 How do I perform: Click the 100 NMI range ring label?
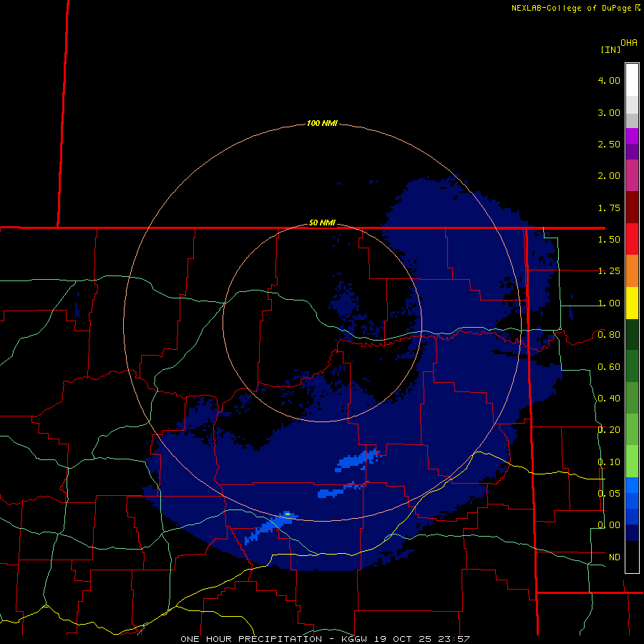(x=322, y=123)
